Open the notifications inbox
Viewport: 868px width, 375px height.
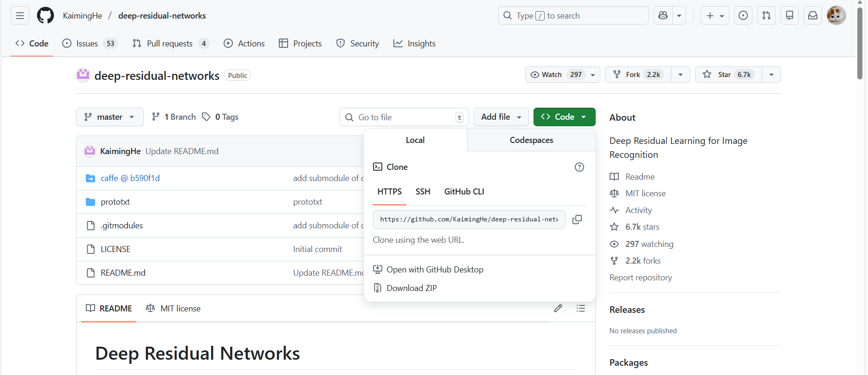[x=813, y=16]
